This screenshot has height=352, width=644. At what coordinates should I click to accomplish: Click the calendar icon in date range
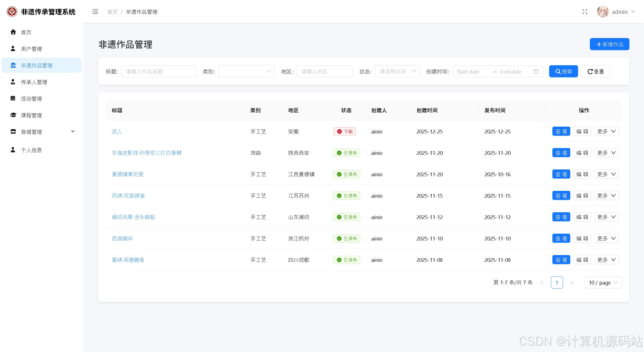pyautogui.click(x=536, y=72)
